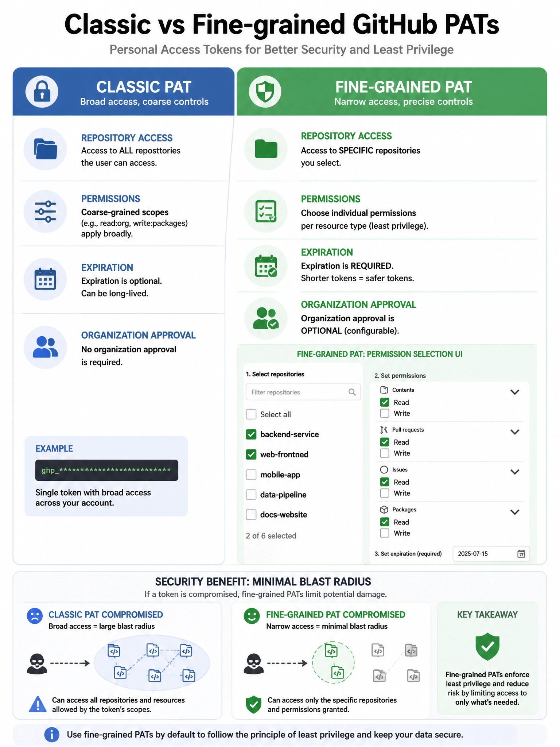
Task: Uncheck the backend-service repository
Action: click(x=251, y=434)
